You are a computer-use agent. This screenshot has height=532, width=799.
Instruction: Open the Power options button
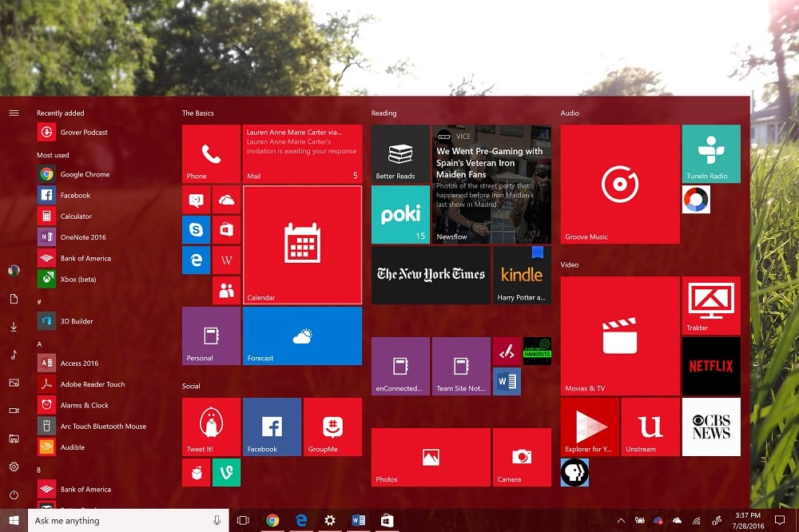tap(14, 494)
